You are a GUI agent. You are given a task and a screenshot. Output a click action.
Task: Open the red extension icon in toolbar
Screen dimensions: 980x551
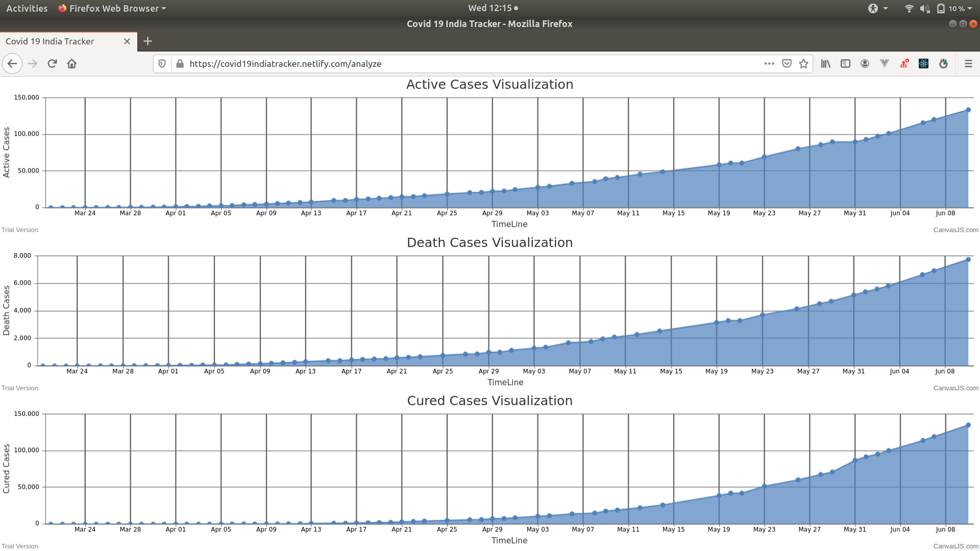point(904,64)
